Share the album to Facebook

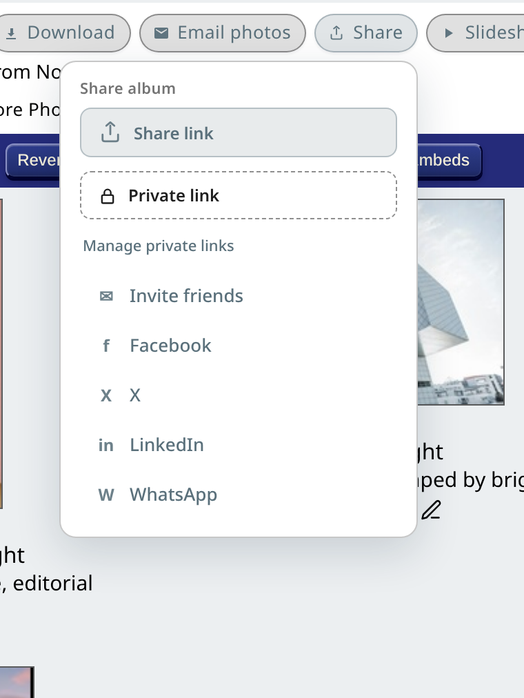(x=238, y=345)
